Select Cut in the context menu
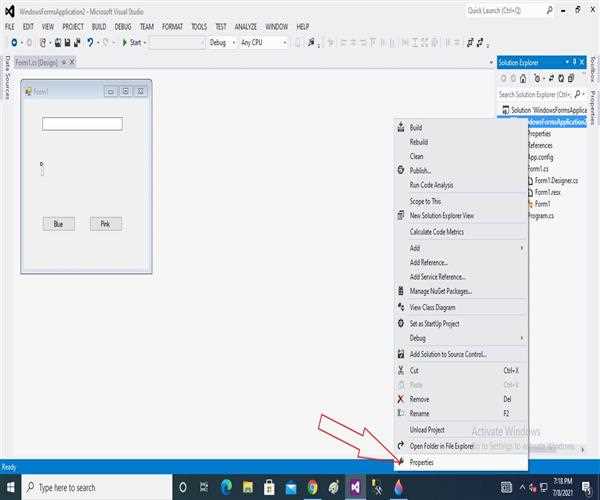600x500 pixels. [414, 370]
